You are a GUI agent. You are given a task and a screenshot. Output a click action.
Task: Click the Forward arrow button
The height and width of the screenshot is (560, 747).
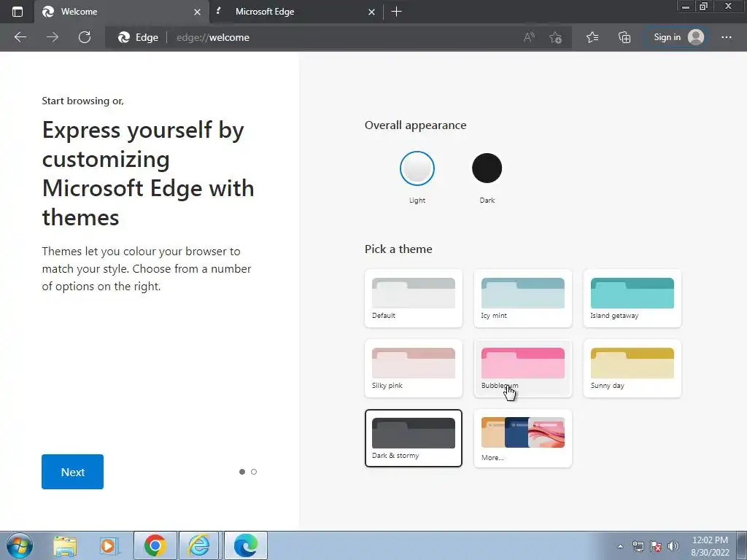pos(53,37)
